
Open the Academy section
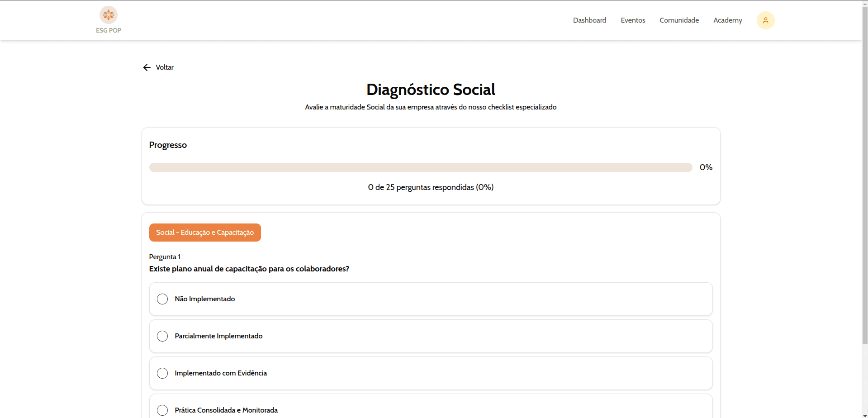coord(727,20)
